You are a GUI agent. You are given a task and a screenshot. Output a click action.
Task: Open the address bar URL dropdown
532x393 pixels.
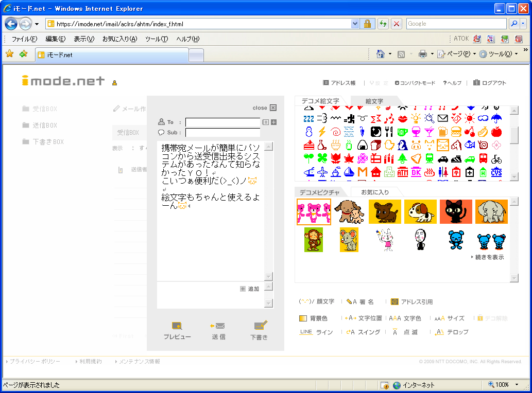pyautogui.click(x=355, y=24)
